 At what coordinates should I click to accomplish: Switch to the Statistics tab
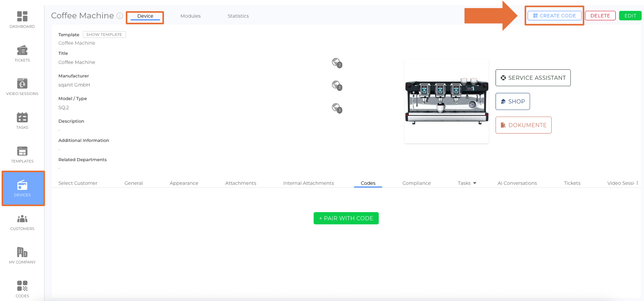pos(238,16)
